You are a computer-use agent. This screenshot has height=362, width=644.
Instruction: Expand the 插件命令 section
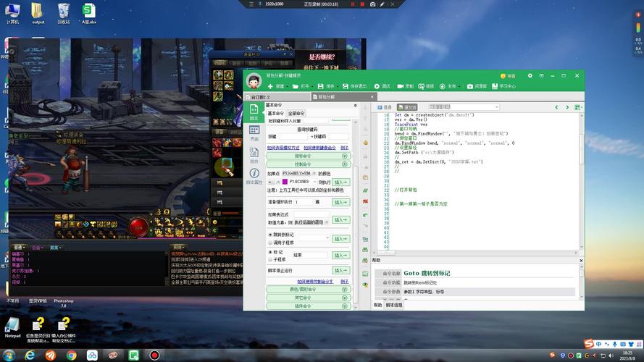click(309, 306)
